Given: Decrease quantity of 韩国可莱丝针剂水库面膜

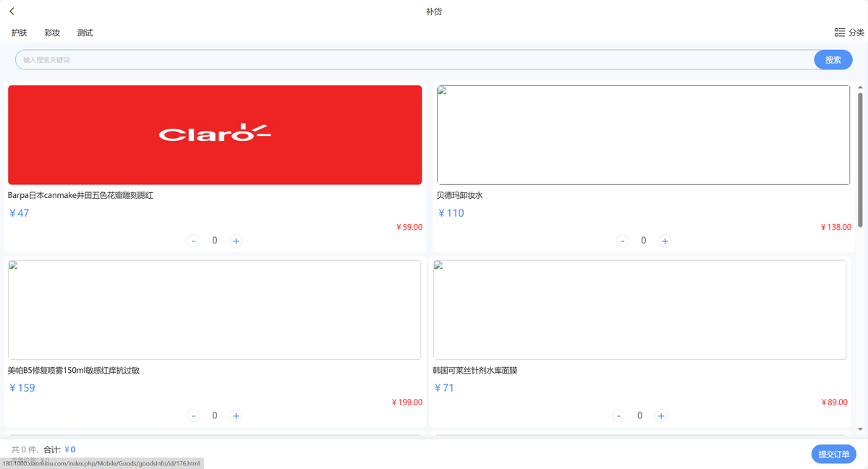Looking at the screenshot, I should [x=618, y=416].
